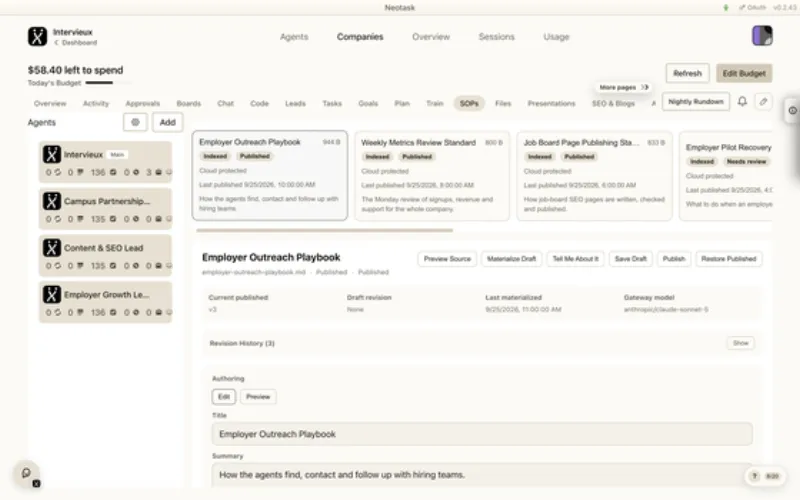800x500 pixels.
Task: Click the Intervieux agent avatar icon
Action: click(x=52, y=155)
